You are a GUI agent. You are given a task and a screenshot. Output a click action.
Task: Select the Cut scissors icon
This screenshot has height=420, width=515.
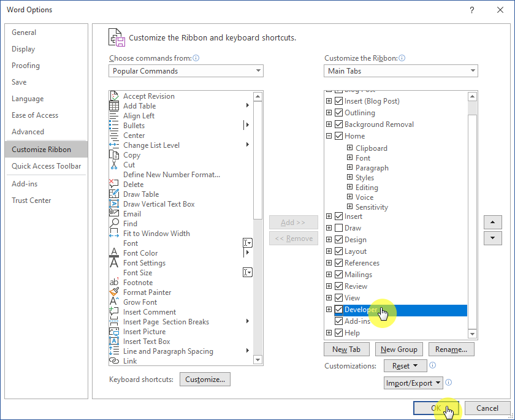tap(114, 164)
